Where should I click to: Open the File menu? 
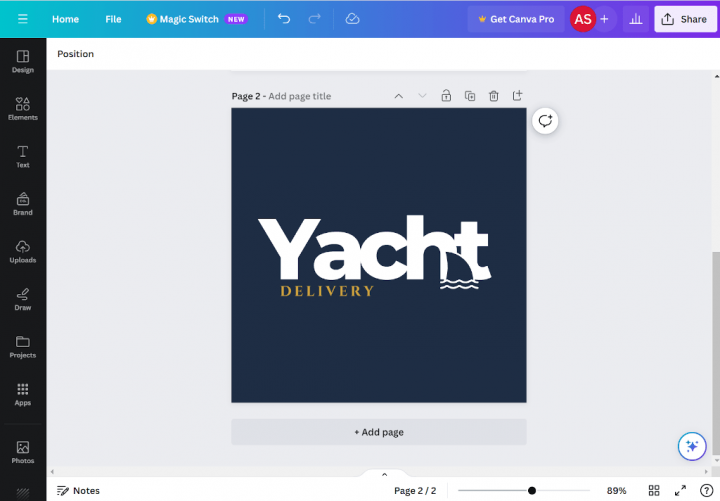(x=113, y=19)
